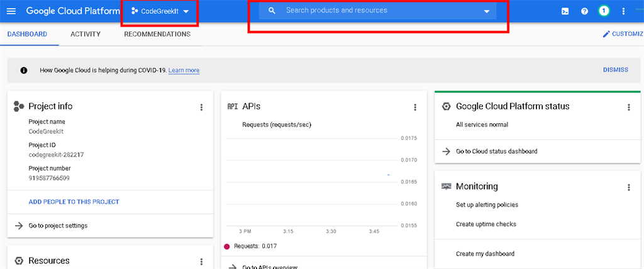This screenshot has width=644, height=269.
Task: Switch to the Activity tab
Action: click(86, 34)
